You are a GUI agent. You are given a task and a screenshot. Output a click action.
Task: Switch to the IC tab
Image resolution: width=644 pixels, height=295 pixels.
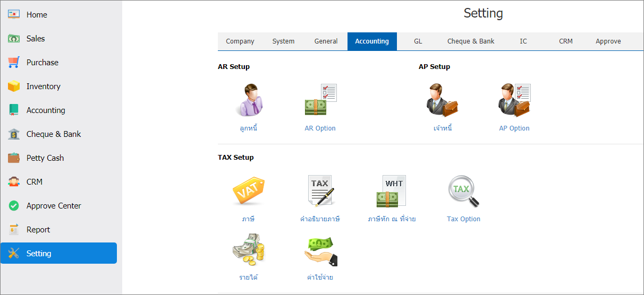click(523, 41)
